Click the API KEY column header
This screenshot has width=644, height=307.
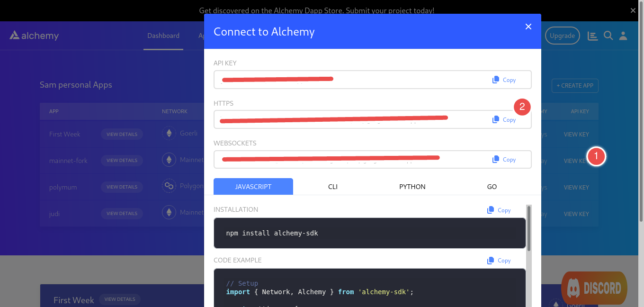(x=580, y=111)
